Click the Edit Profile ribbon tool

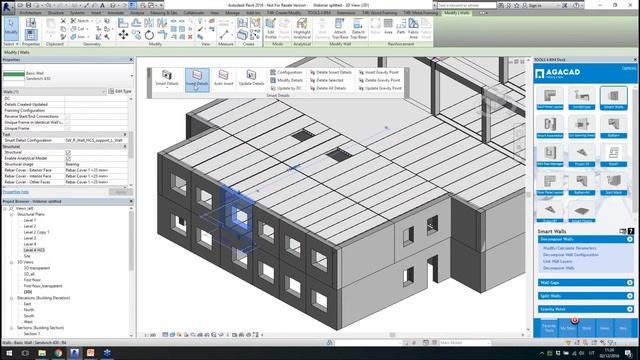point(271,29)
